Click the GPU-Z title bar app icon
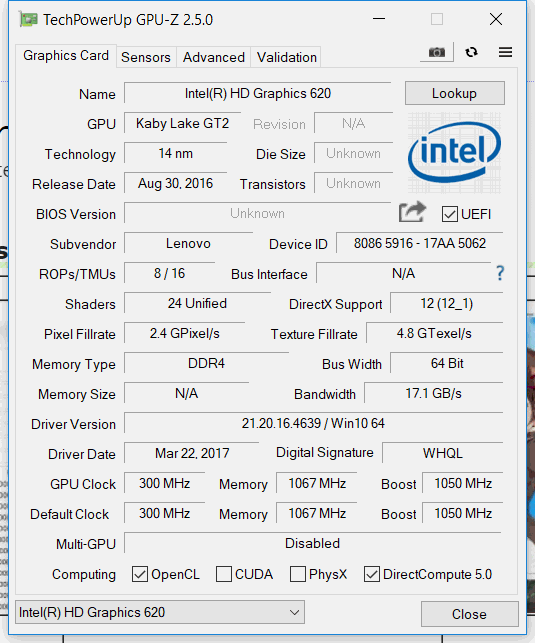The image size is (535, 643). click(x=28, y=20)
